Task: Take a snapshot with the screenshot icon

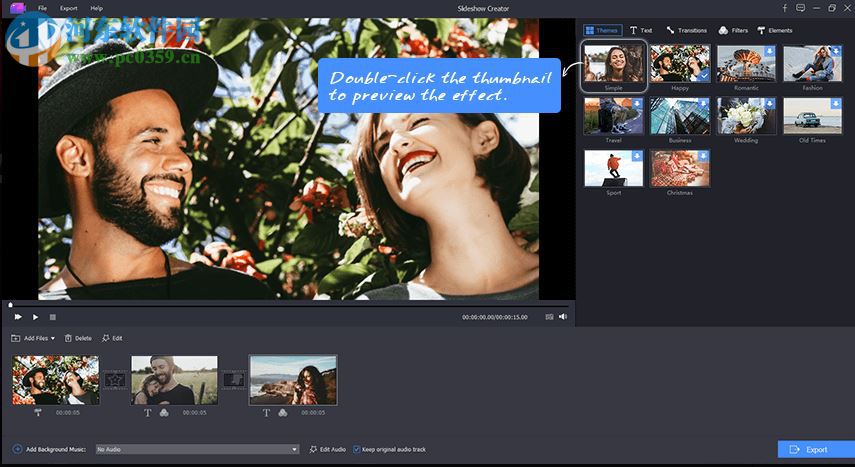Action: coord(549,317)
